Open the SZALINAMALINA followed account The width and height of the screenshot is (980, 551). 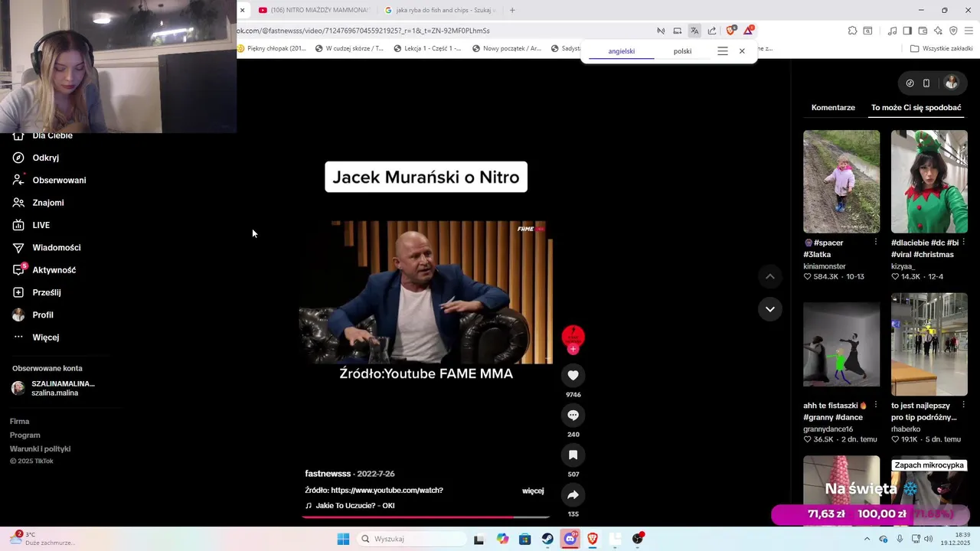pos(54,388)
